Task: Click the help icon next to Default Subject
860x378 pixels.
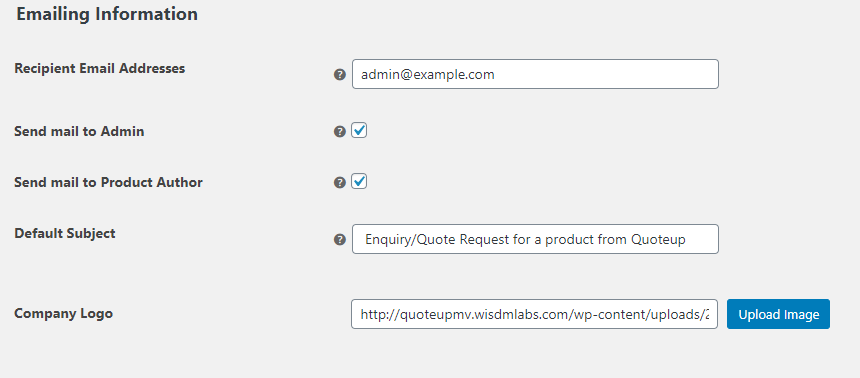Action: 340,239
